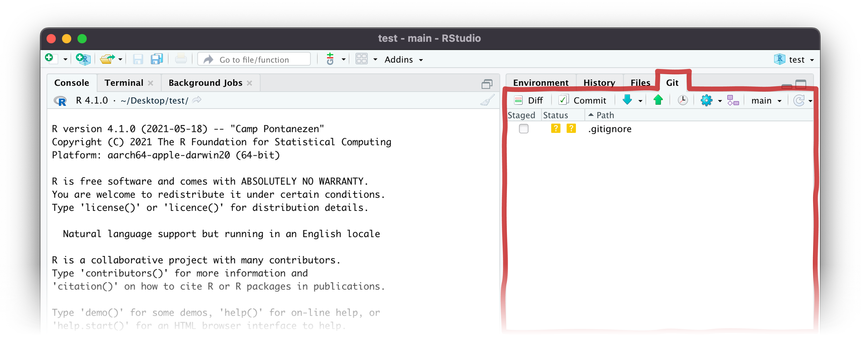Refresh the Git file listing
868x352 pixels.
(x=799, y=100)
